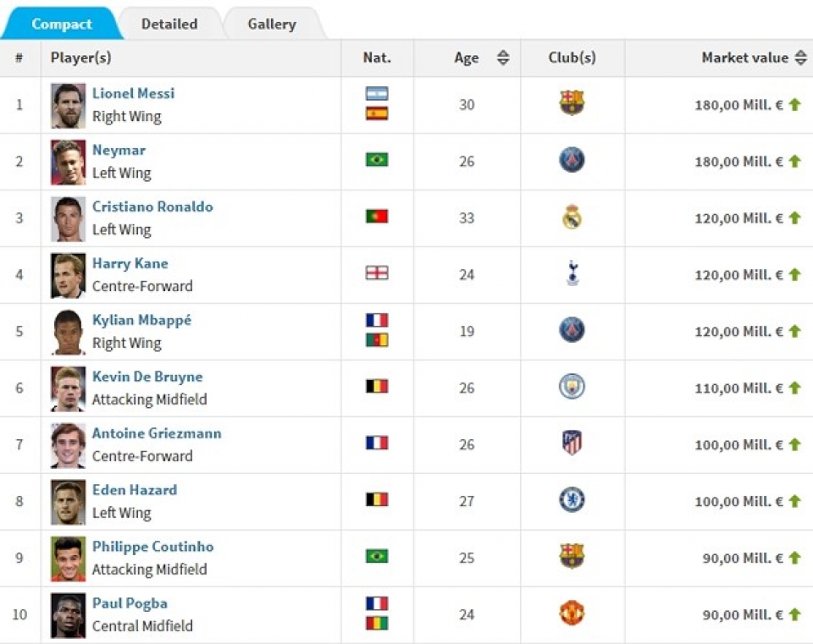Click Neymar's portrait thumbnail
This screenshot has width=813, height=644.
tap(68, 162)
